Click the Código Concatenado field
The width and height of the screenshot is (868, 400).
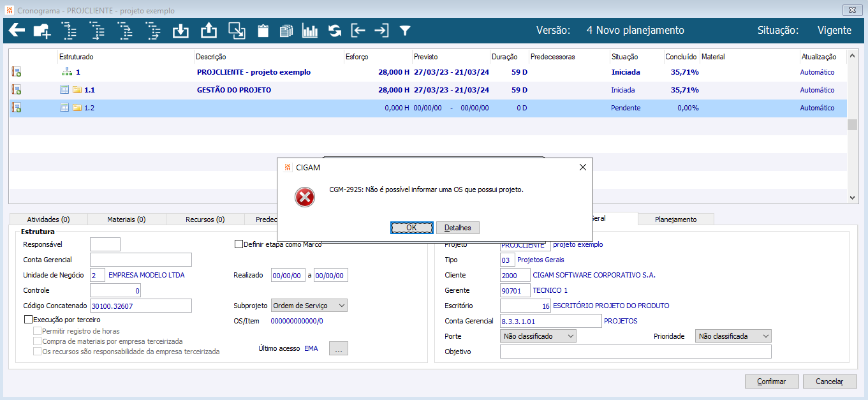(141, 306)
